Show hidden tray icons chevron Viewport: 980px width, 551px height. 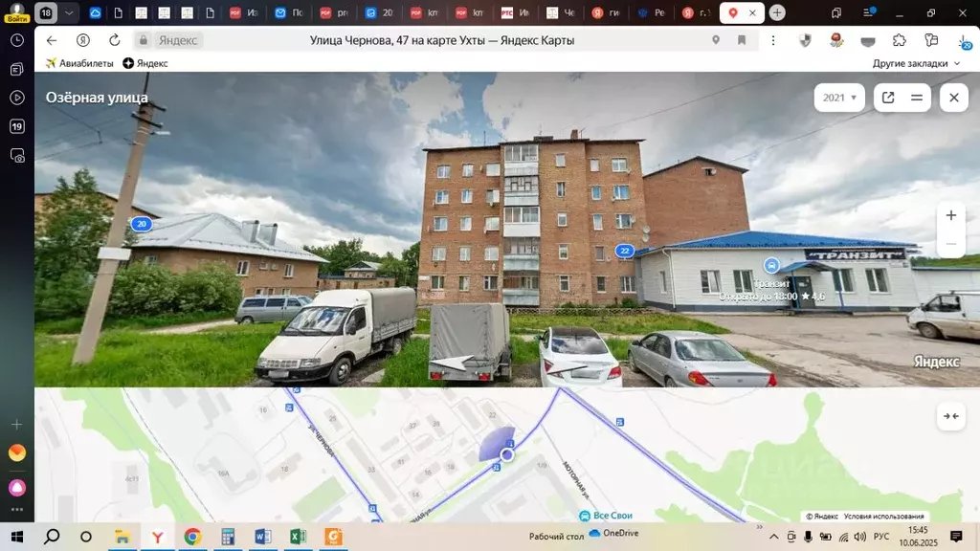[773, 537]
